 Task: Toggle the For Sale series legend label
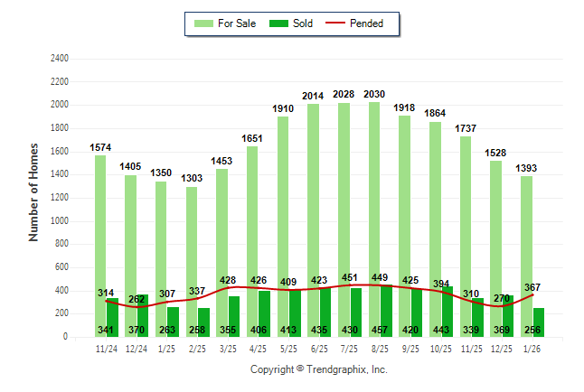coord(236,23)
